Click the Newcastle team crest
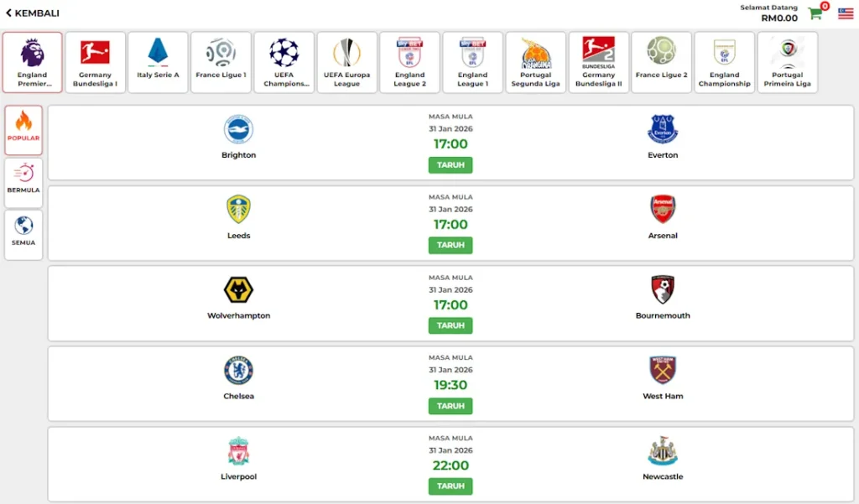Image resolution: width=859 pixels, height=504 pixels. tap(663, 450)
